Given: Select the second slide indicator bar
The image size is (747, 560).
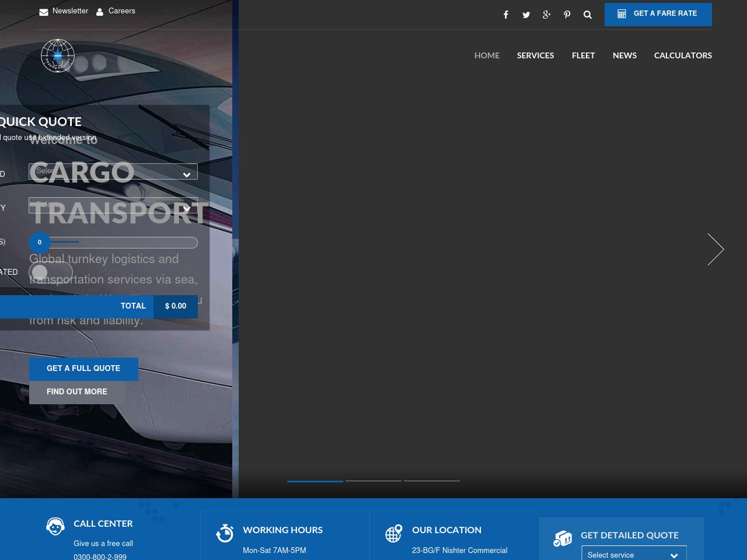Looking at the screenshot, I should pos(373,481).
